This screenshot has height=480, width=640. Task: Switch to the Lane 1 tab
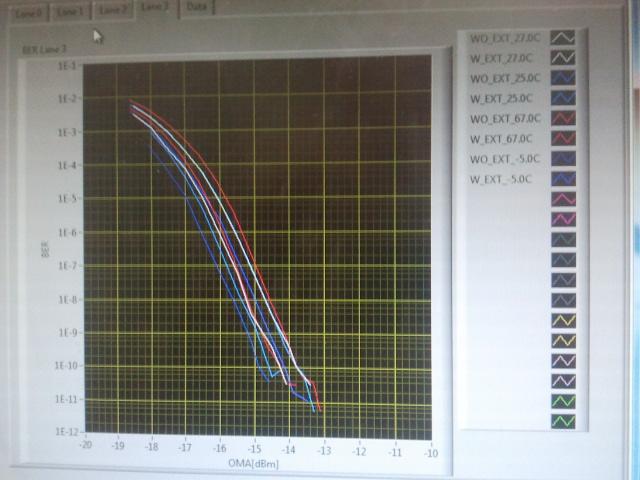coord(70,12)
